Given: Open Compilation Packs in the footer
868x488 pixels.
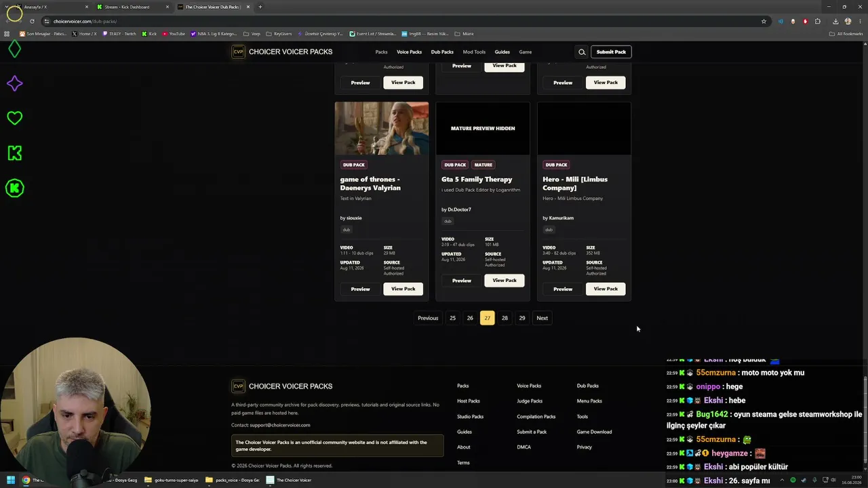Looking at the screenshot, I should tap(536, 417).
